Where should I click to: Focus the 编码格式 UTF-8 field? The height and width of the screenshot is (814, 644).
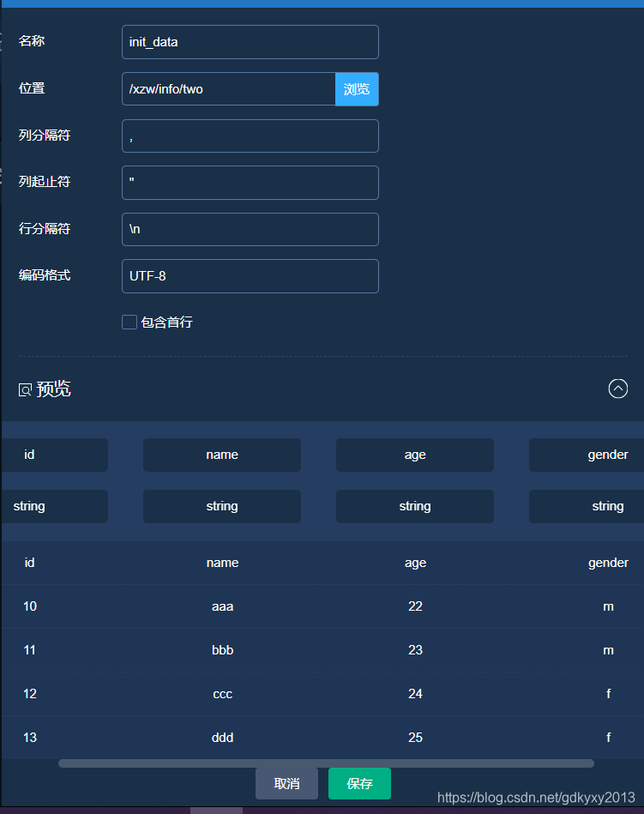pyautogui.click(x=250, y=276)
